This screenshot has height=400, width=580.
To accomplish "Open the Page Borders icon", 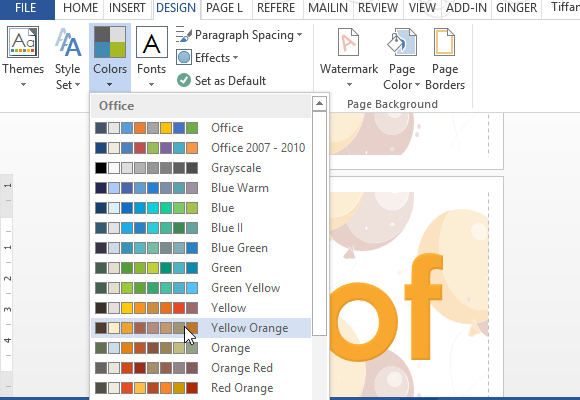I will (444, 42).
